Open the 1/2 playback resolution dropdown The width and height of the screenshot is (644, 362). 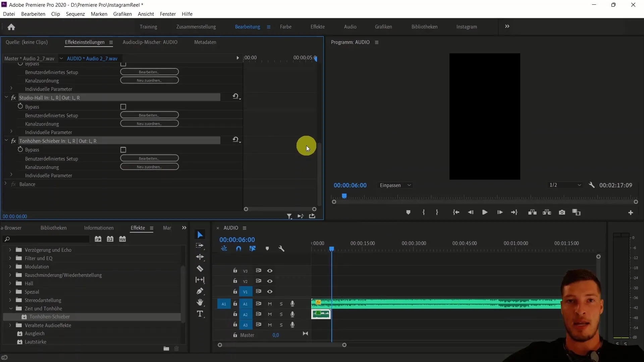click(565, 185)
